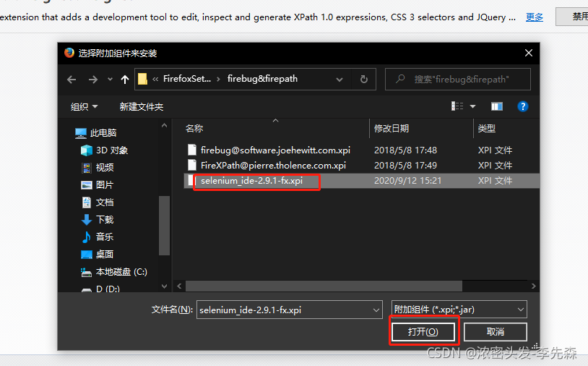The width and height of the screenshot is (588, 366).
Task: Open the 组织 menu
Action: tap(84, 106)
